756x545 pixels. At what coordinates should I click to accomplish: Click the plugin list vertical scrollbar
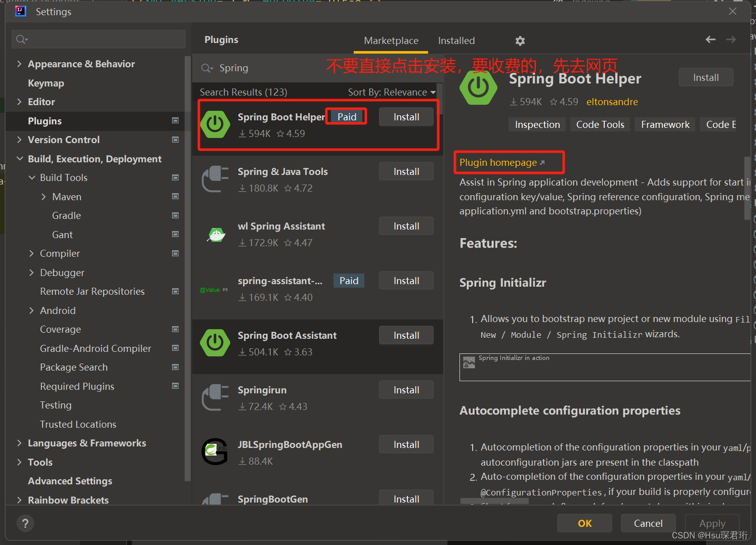point(440,99)
